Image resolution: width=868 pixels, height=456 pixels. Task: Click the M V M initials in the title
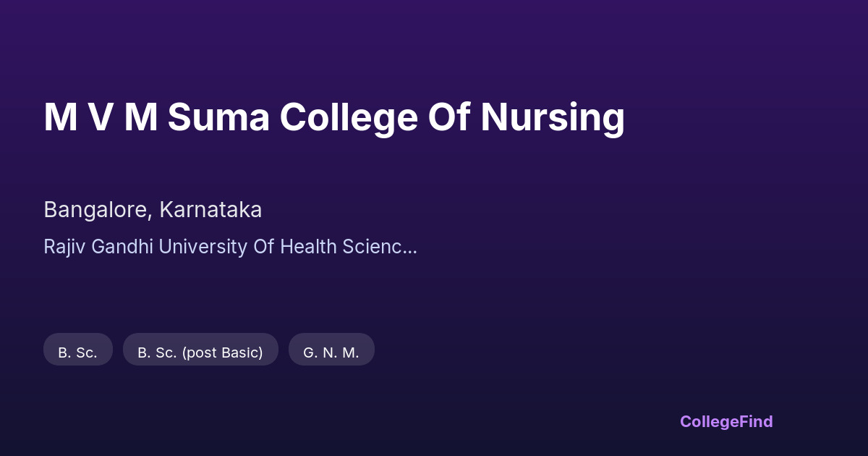click(101, 117)
